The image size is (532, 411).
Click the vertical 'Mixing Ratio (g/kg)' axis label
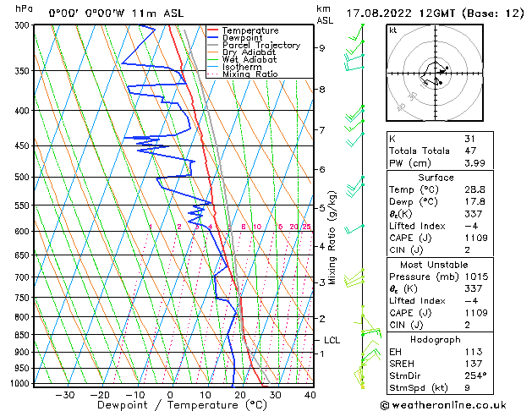click(332, 238)
